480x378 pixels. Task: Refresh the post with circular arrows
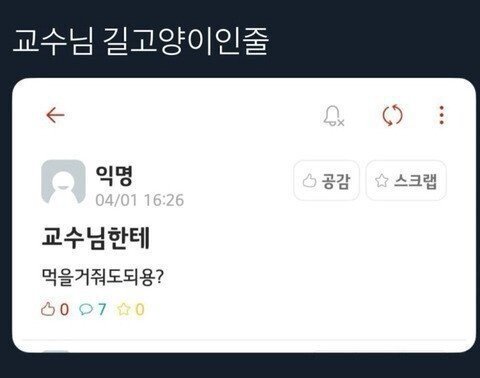pyautogui.click(x=392, y=115)
